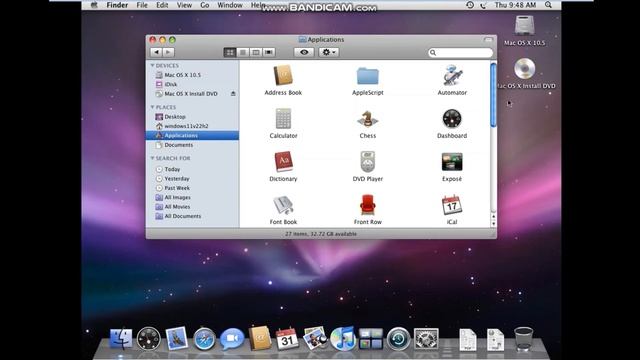Go forward in Finder window
The height and width of the screenshot is (360, 640).
tap(168, 52)
